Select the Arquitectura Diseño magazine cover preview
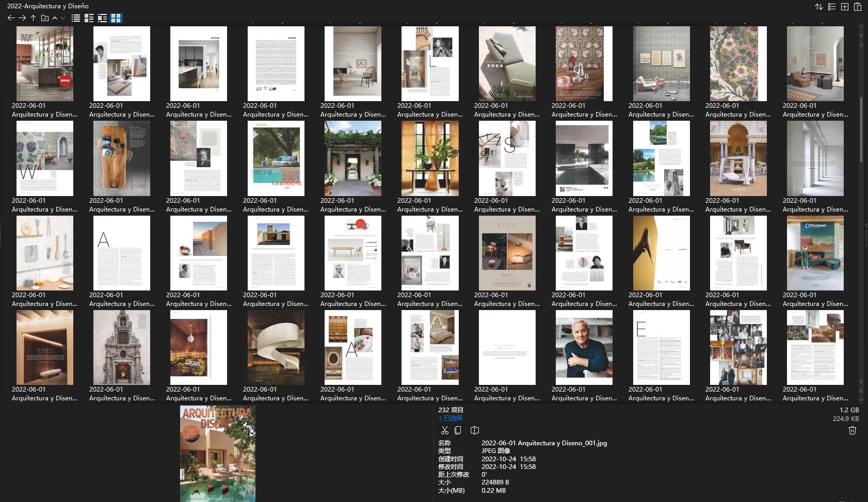 (x=217, y=453)
